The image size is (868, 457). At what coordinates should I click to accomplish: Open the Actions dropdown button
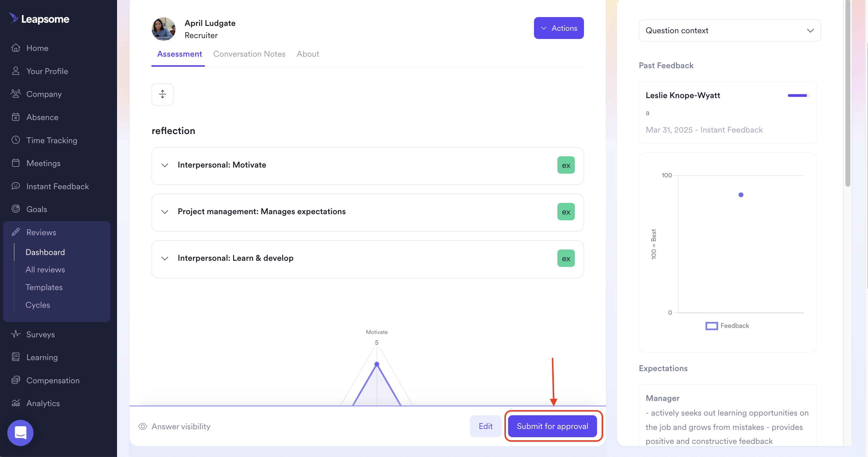pyautogui.click(x=559, y=28)
